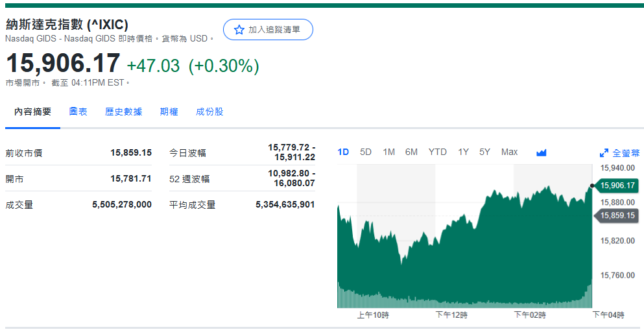Image resolution: width=644 pixels, height=334 pixels.
Task: Show the 1Y chart range
Action: click(x=463, y=152)
